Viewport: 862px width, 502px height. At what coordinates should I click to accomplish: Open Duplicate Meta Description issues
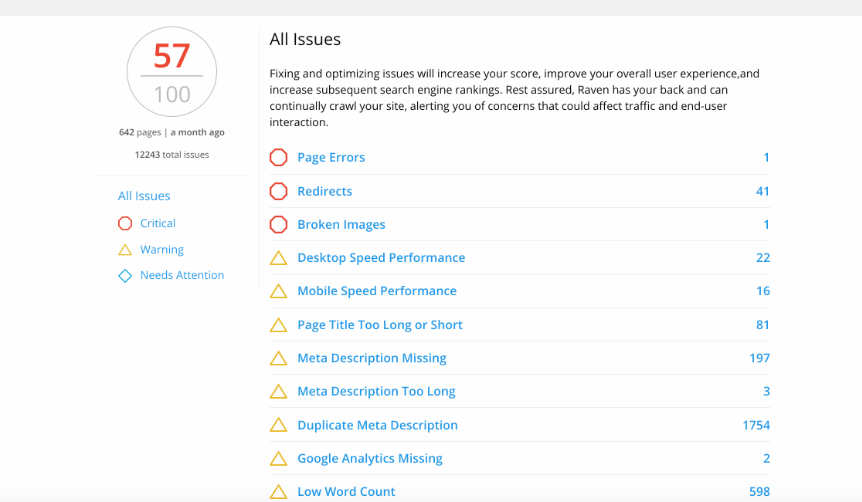pyautogui.click(x=377, y=425)
